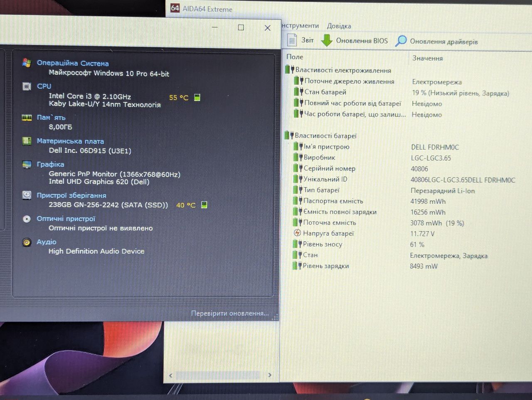Click the Оновлення BIOS toolbar label
This screenshot has width=532, height=400.
(362, 41)
